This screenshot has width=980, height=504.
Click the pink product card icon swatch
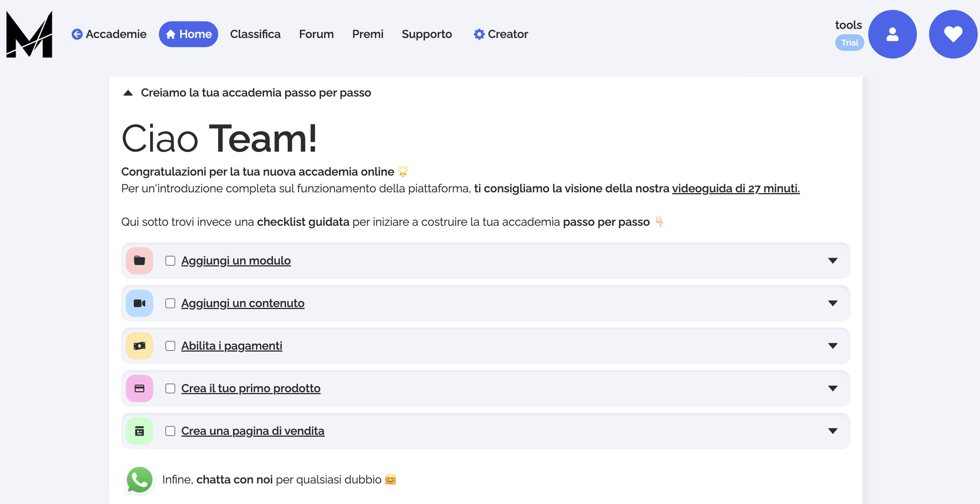[139, 389]
